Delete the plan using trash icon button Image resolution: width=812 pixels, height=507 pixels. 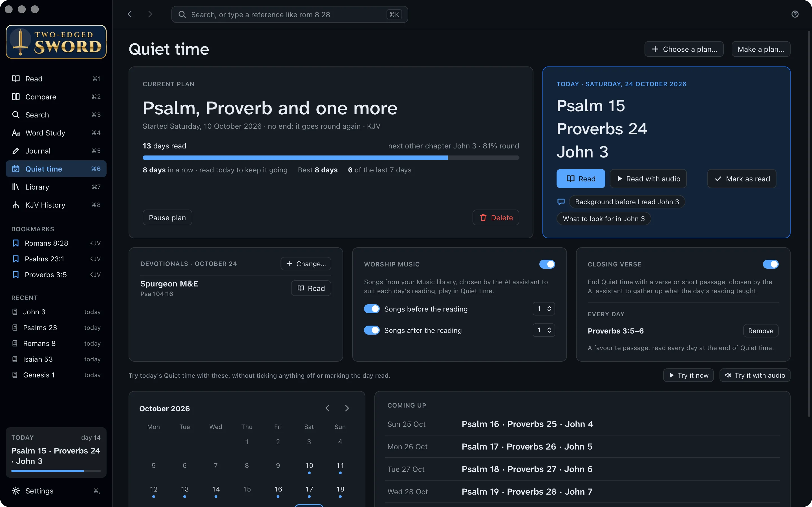tap(496, 218)
